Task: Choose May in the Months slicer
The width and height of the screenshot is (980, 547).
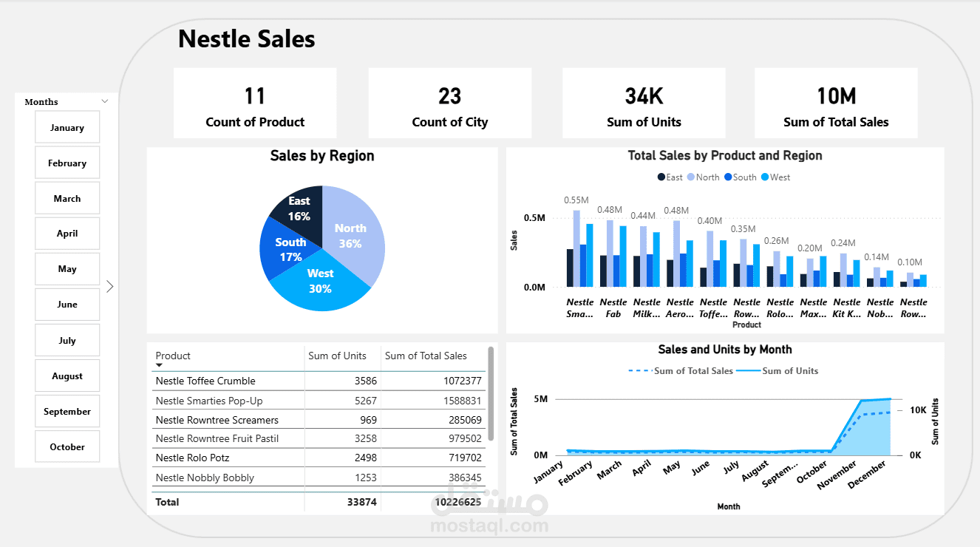Action: 67,268
